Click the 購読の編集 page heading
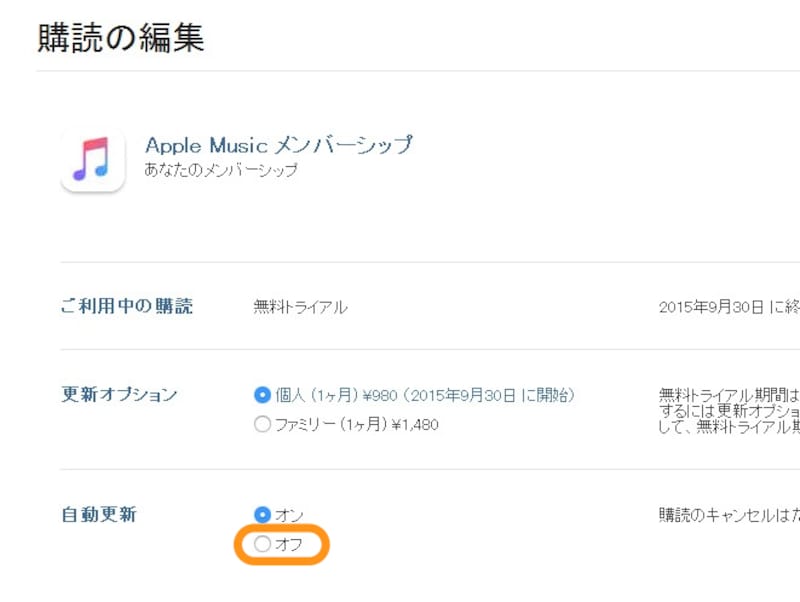800x602 pixels. (121, 37)
